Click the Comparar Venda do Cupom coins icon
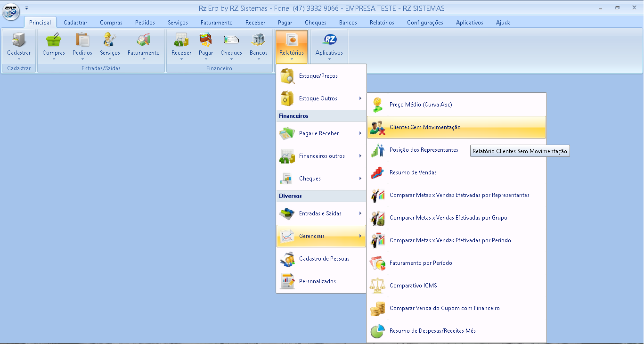The width and height of the screenshot is (644, 344). pos(378,308)
